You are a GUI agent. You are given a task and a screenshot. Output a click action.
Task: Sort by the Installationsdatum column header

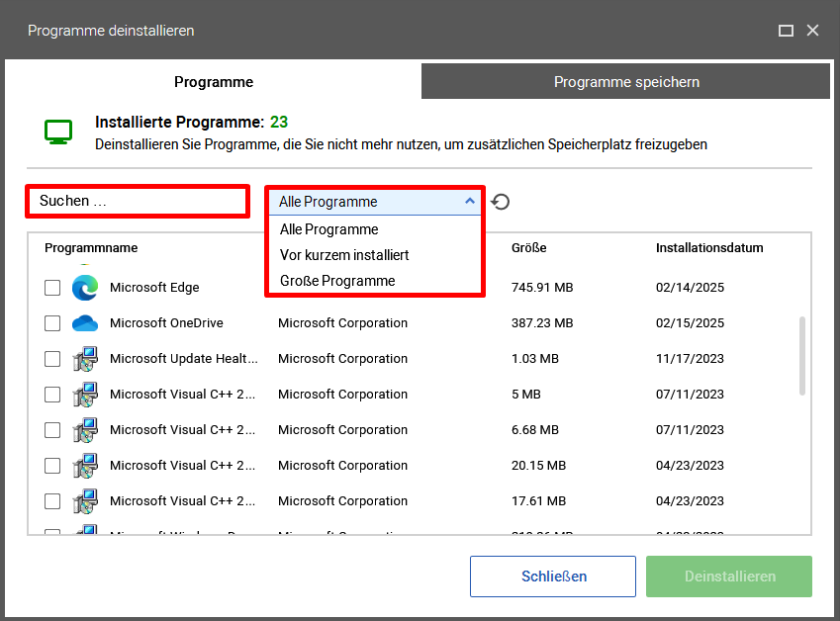click(709, 248)
